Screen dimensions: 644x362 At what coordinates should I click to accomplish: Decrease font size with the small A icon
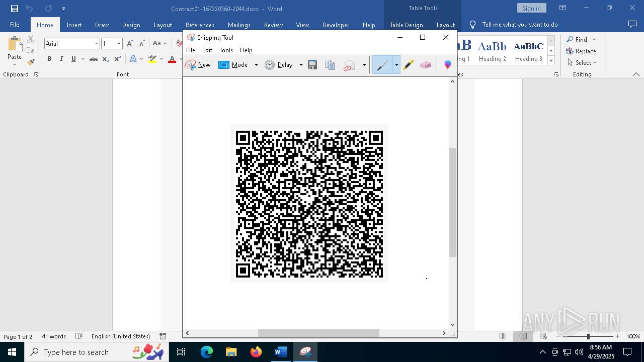[142, 44]
